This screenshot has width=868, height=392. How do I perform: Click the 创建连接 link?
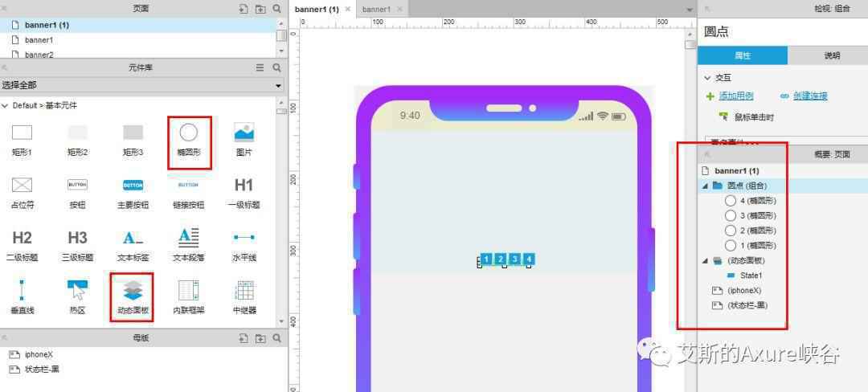point(810,96)
